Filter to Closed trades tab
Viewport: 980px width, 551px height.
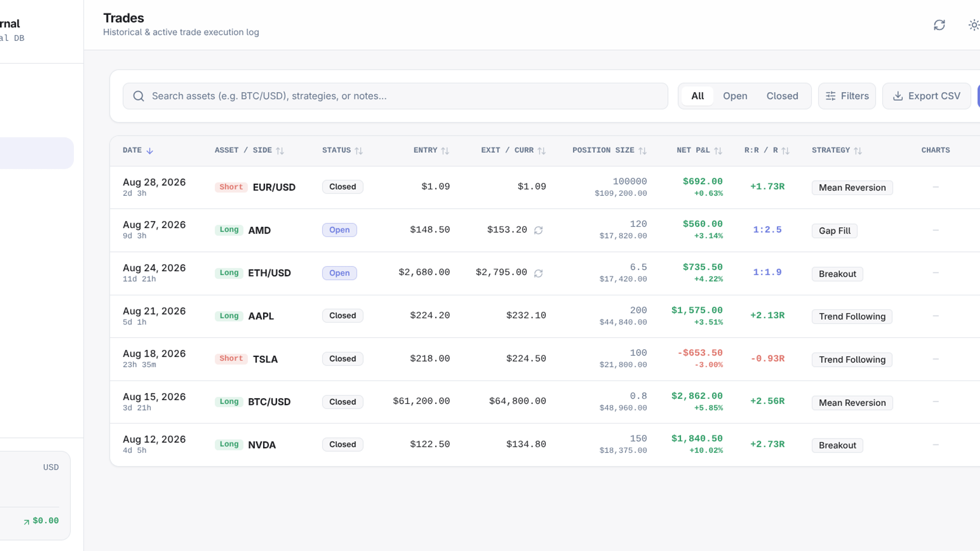[x=782, y=96]
